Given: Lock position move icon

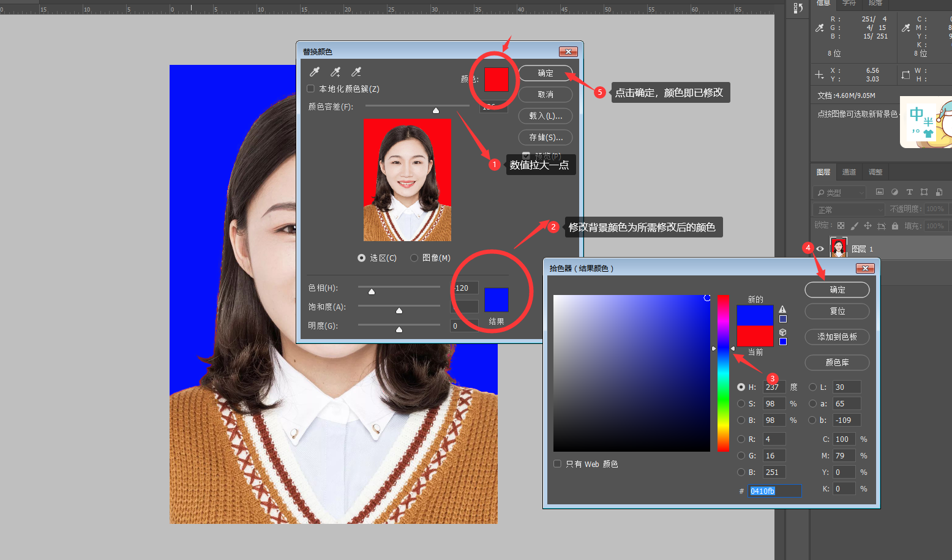Looking at the screenshot, I should (x=868, y=226).
